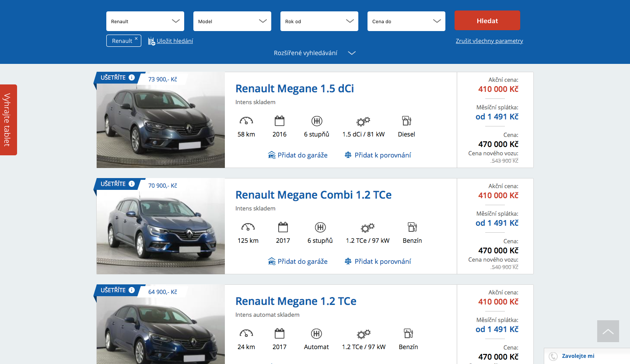Image resolution: width=630 pixels, height=364 pixels.
Task: Open the Rok od dropdown
Action: point(319,21)
